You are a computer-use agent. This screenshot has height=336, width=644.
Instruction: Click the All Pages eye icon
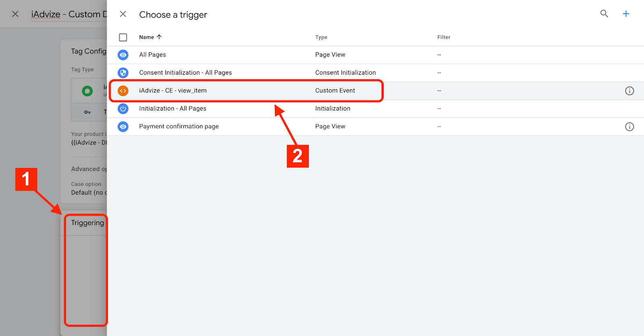[123, 55]
